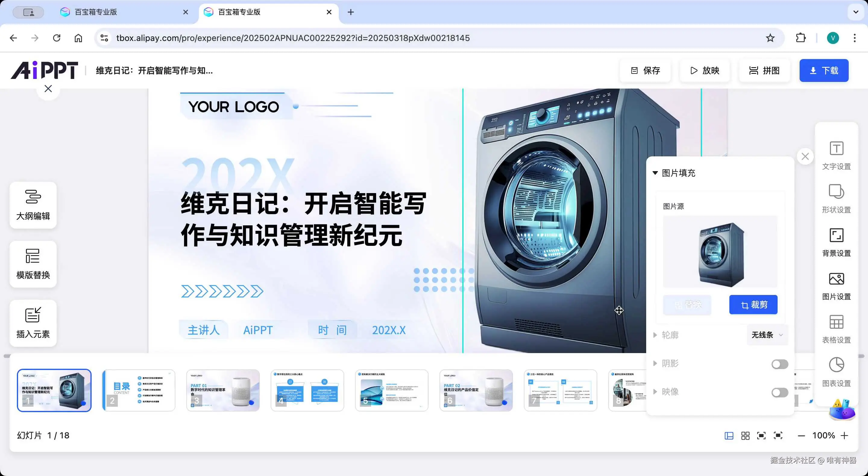Click the 裁剪 crop button
868x476 pixels.
753,304
